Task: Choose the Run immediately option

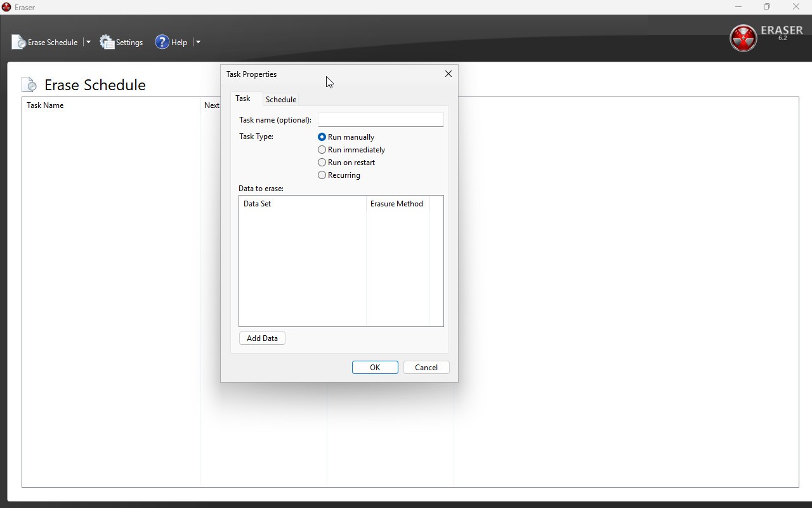Action: (x=322, y=150)
